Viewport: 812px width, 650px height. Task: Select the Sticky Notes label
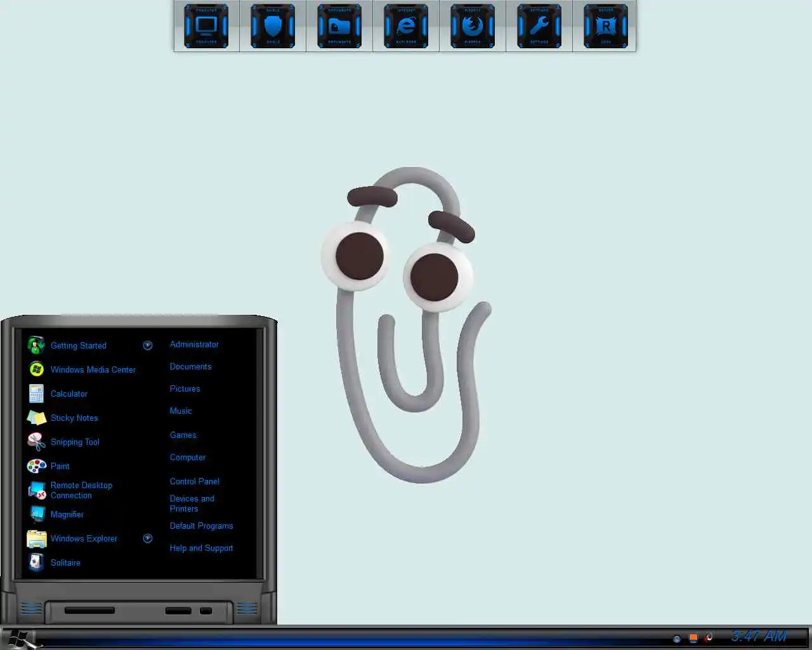pos(74,418)
